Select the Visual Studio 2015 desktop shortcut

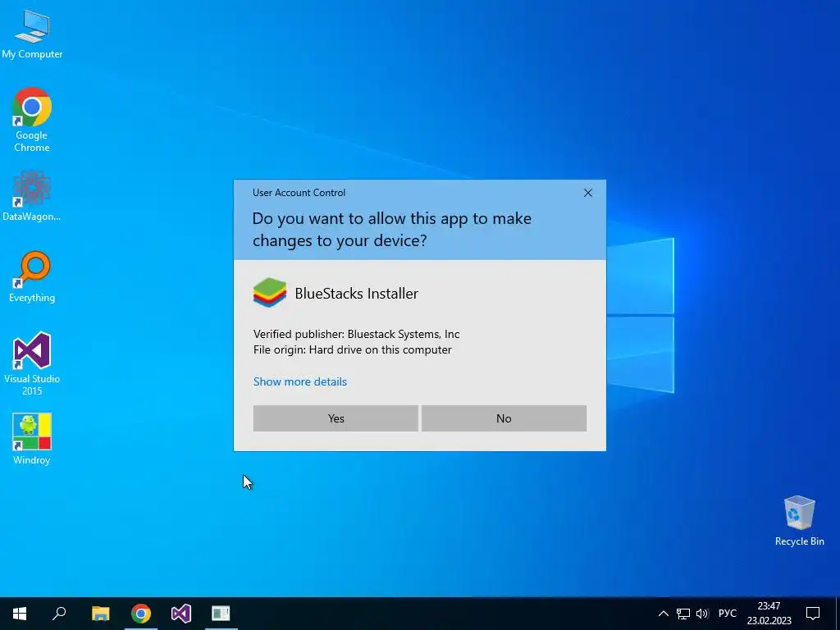32,363
